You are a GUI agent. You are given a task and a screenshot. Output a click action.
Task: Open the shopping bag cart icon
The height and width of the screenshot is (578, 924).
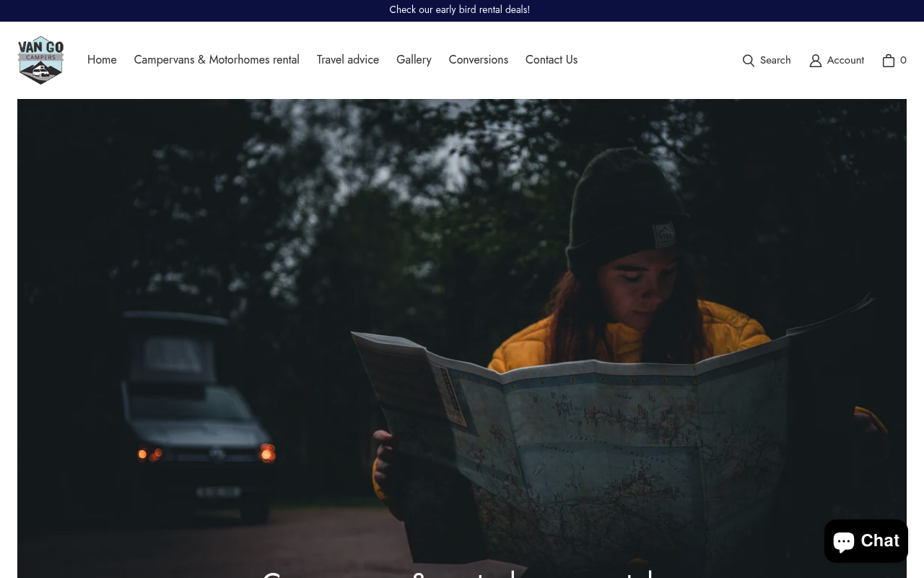(889, 61)
